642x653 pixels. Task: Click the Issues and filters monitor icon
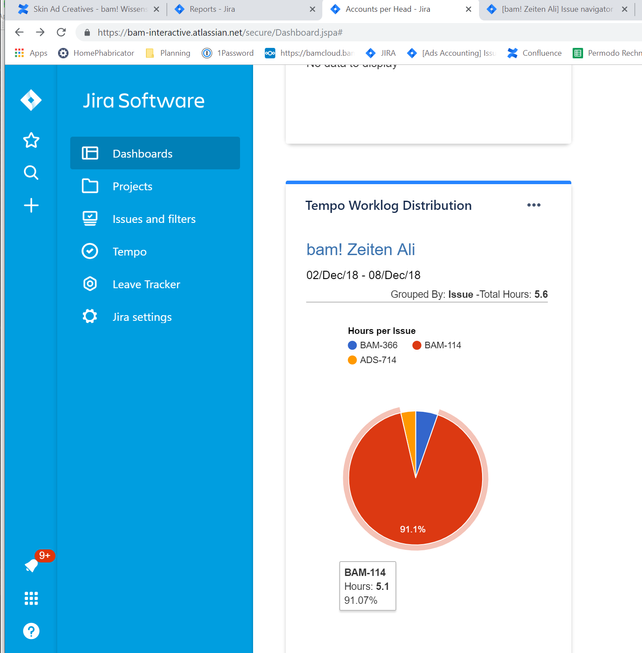(x=90, y=219)
